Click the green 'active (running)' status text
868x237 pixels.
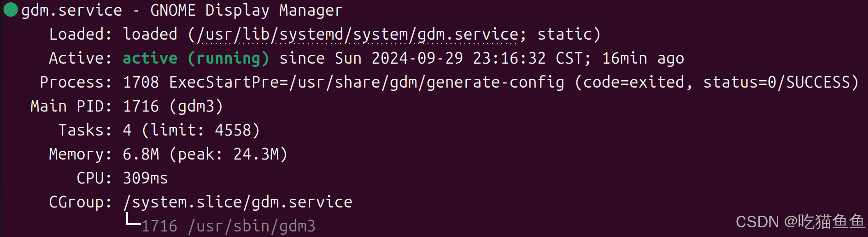point(196,59)
